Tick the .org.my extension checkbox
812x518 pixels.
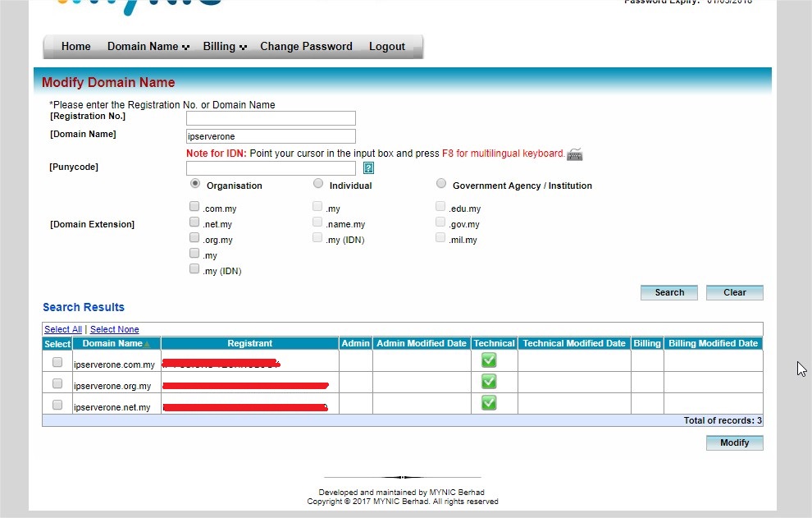(x=194, y=237)
